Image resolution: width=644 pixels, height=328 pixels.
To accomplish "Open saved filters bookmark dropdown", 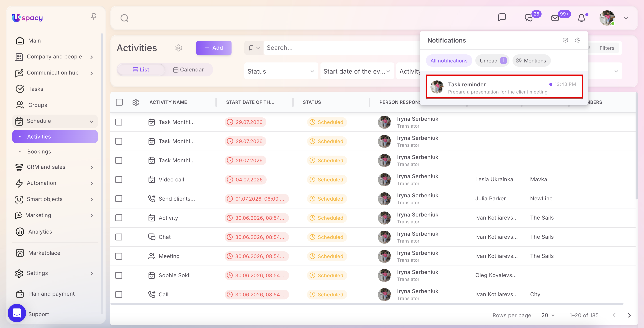I will (x=254, y=48).
